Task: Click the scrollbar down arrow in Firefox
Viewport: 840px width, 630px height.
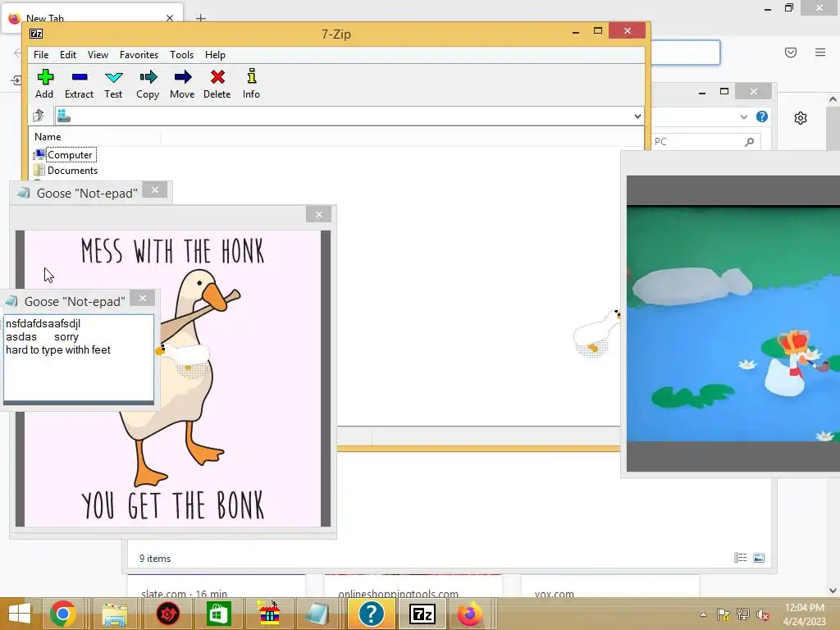Action: point(833,591)
